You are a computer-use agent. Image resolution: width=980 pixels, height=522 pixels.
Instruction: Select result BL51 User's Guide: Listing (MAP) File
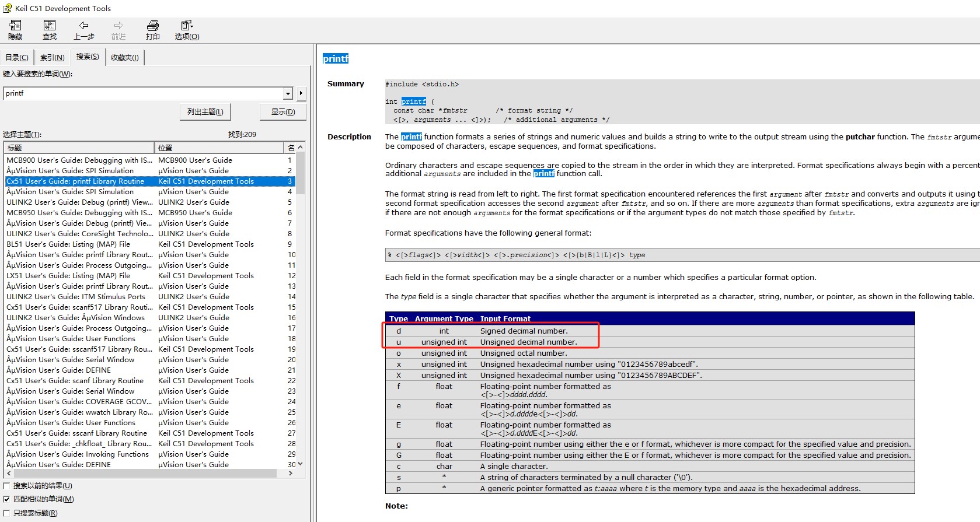pos(150,244)
